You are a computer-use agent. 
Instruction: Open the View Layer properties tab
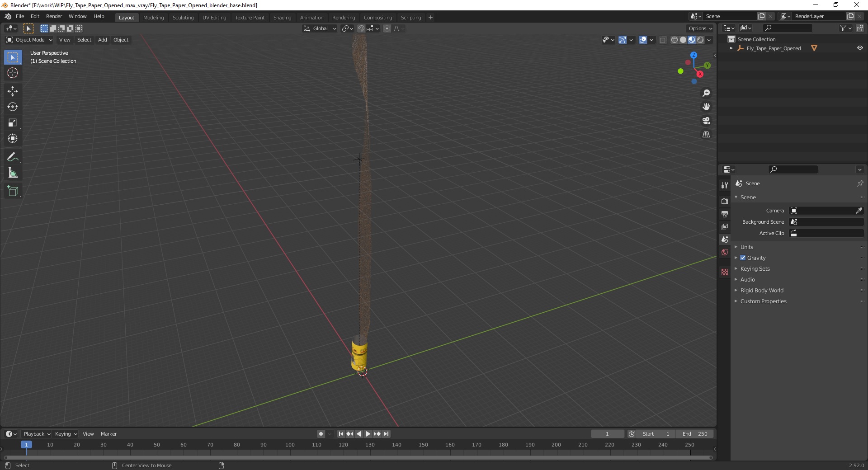click(725, 226)
